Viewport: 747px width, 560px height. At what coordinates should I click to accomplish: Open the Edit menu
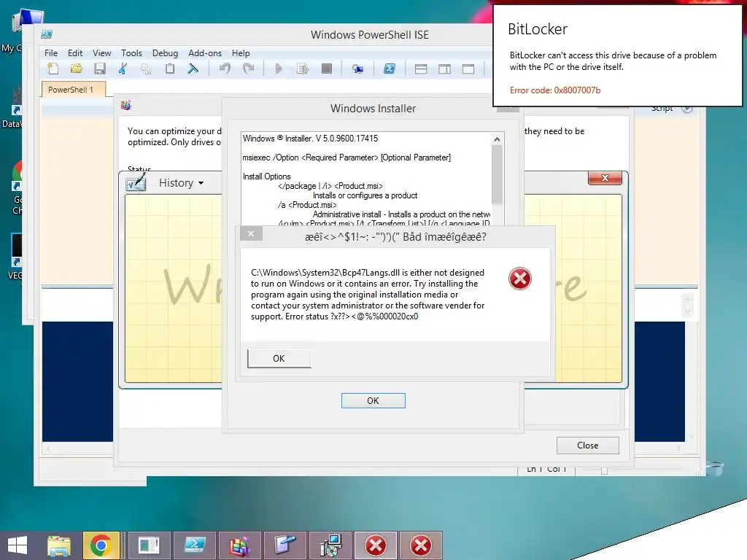pyautogui.click(x=75, y=52)
